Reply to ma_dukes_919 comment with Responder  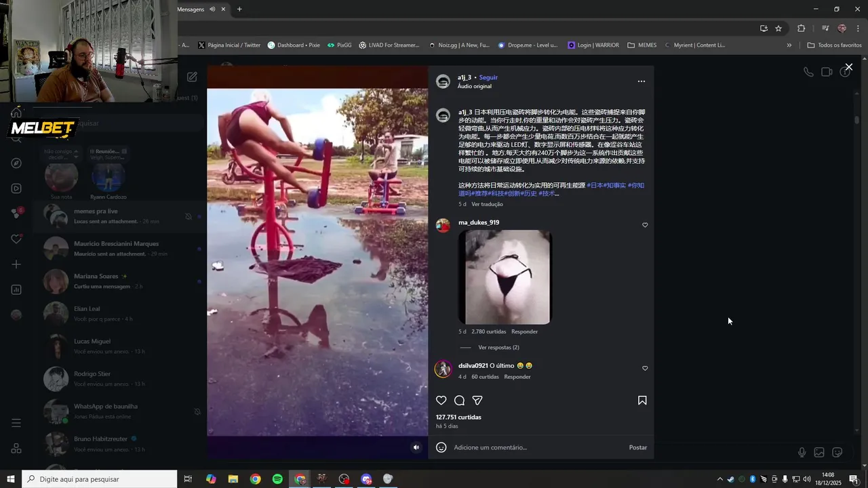[524, 331]
